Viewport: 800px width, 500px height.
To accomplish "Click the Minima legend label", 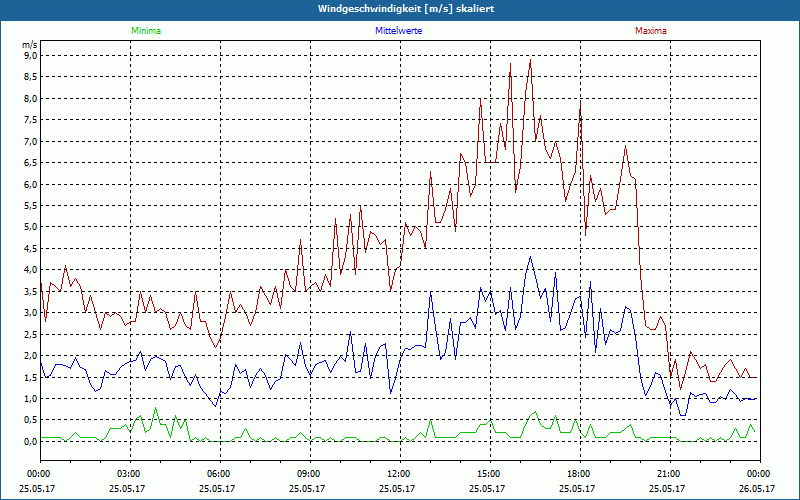I will pyautogui.click(x=146, y=31).
